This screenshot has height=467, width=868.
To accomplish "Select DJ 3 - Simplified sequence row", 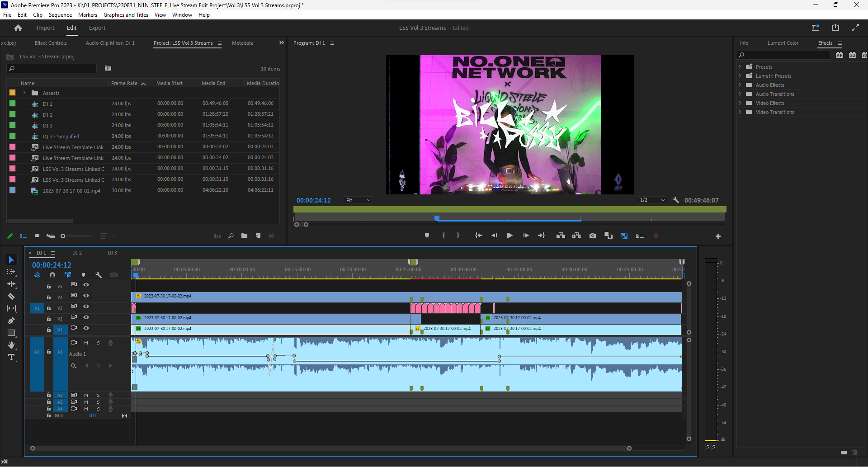I will 143,136.
